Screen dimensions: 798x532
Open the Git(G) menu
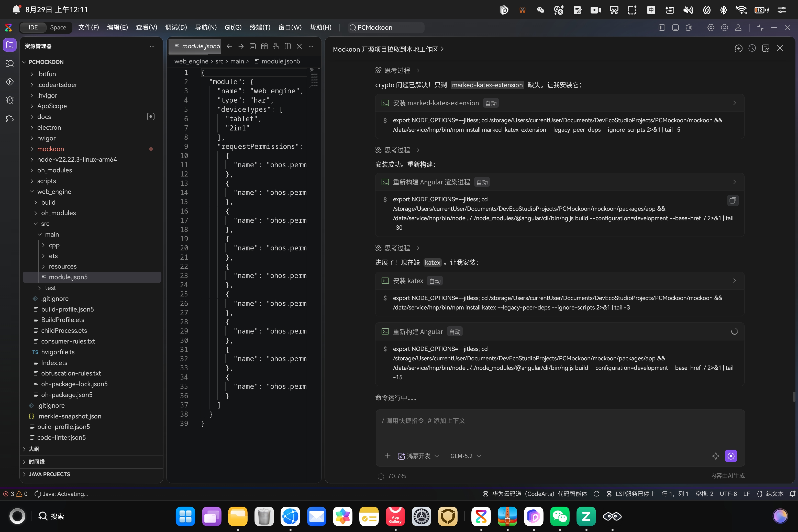tap(233, 27)
